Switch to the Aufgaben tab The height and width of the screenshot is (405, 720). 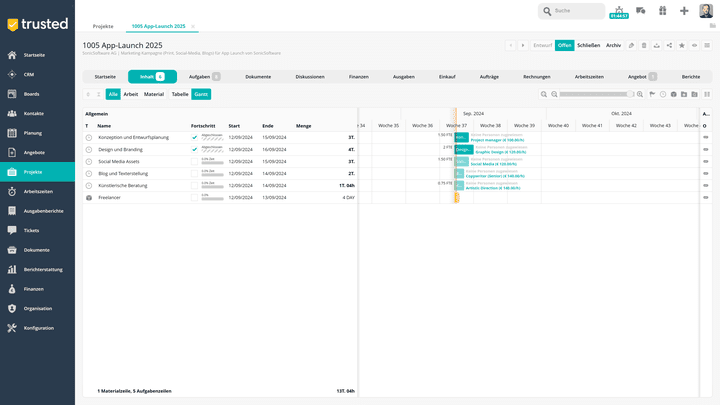coord(204,77)
